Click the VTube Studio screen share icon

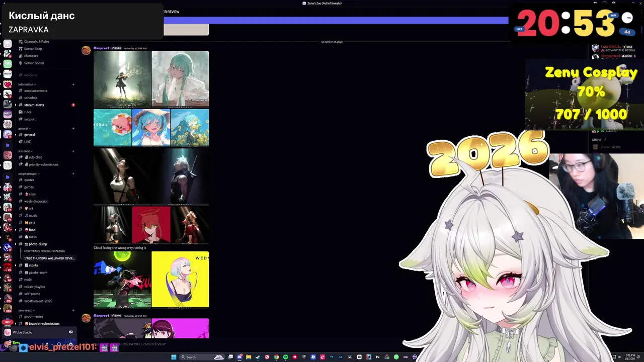(71, 332)
